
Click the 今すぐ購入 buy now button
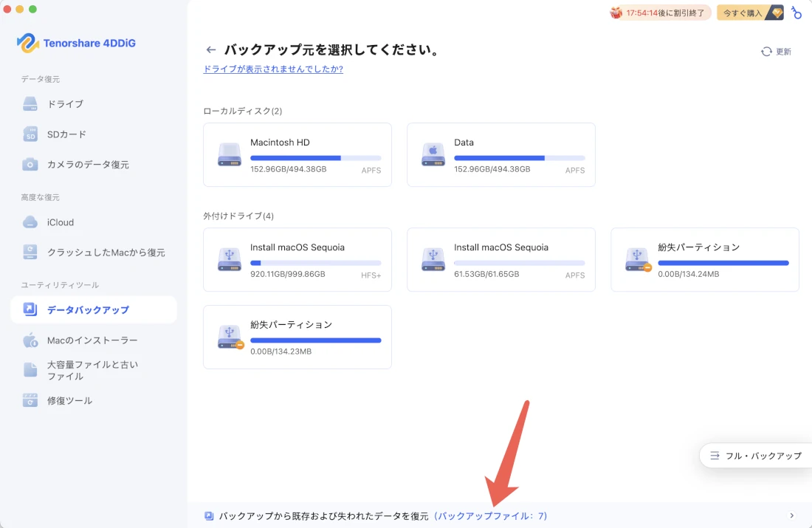click(751, 13)
